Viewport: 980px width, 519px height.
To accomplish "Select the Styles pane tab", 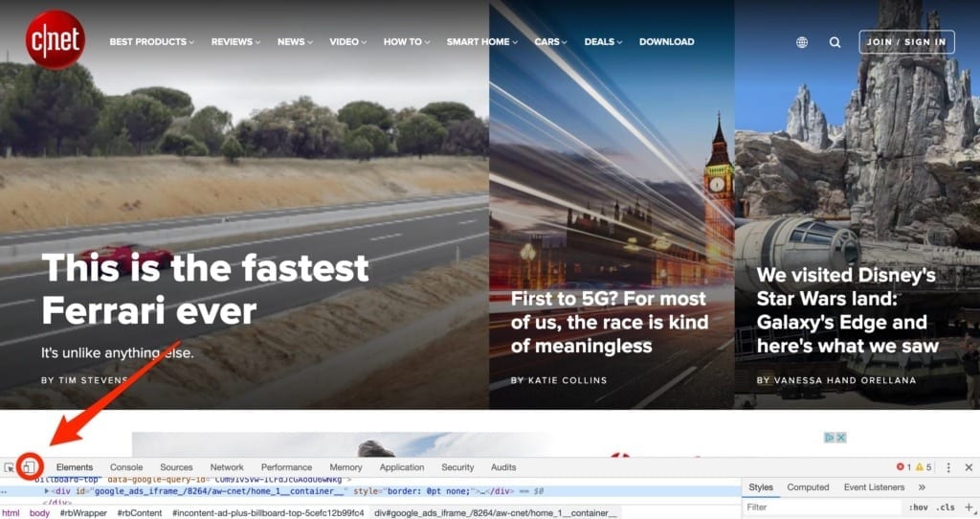I will 761,487.
